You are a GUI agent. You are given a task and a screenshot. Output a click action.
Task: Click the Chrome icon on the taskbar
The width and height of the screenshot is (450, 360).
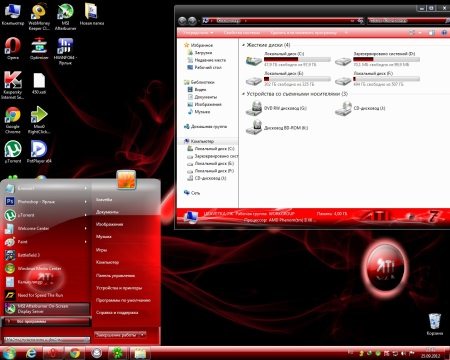[x=75, y=353]
